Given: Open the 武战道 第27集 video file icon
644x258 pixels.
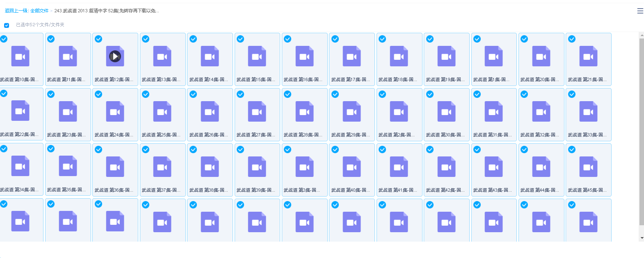Looking at the screenshot, I should pyautogui.click(x=257, y=111).
